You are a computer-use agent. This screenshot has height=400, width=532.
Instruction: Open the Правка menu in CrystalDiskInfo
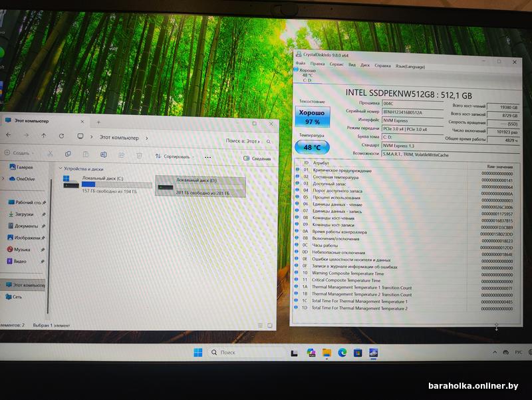tap(317, 63)
